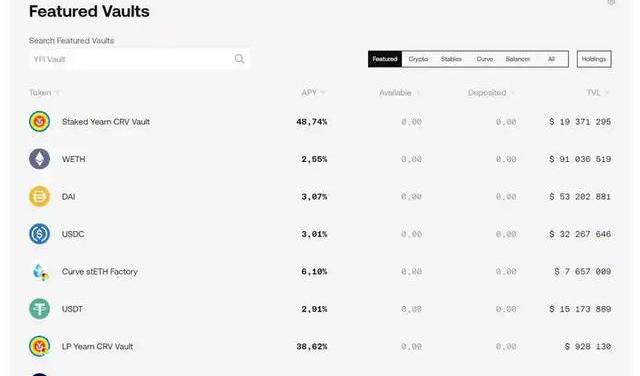Click the USDT Tether icon
The width and height of the screenshot is (640, 376).
tap(40, 309)
